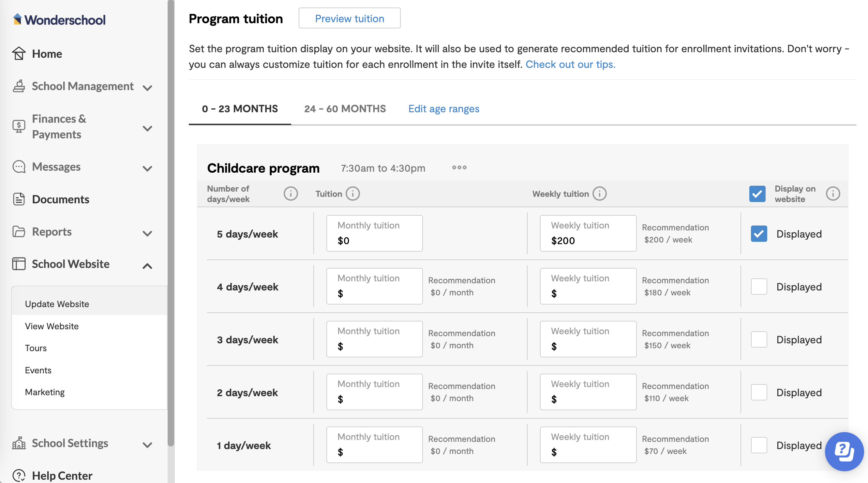Check Displayed for 2 days/week
Image resolution: width=868 pixels, height=483 pixels.
pos(759,392)
